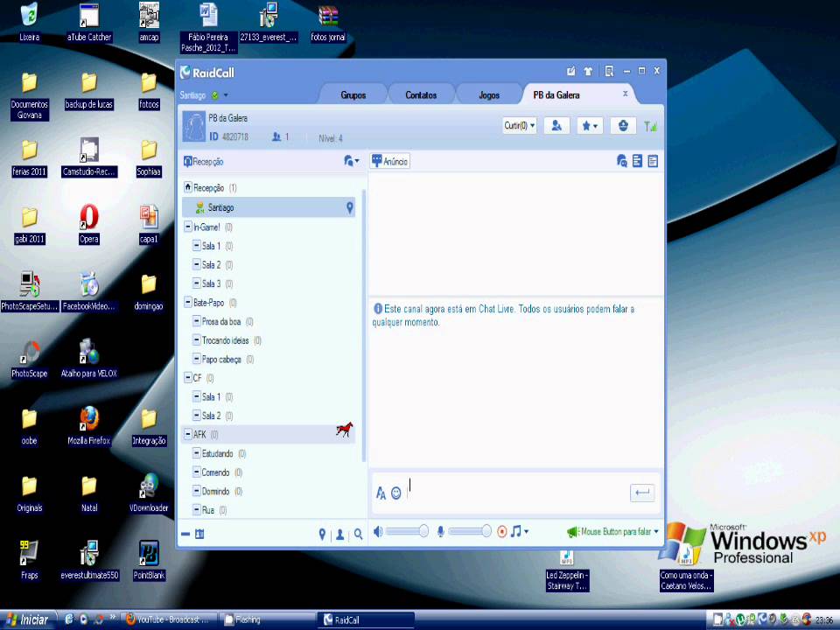Image resolution: width=840 pixels, height=630 pixels.
Task: Click the shirt skin icon in title bar
Action: coord(588,71)
